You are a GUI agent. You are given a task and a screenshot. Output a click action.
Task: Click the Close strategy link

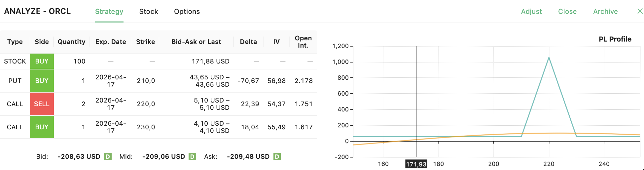tap(567, 12)
